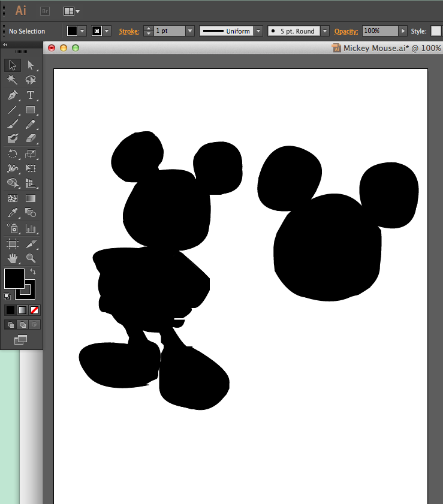Open the Stroke panel link
The width and height of the screenshot is (443, 504).
tap(129, 31)
